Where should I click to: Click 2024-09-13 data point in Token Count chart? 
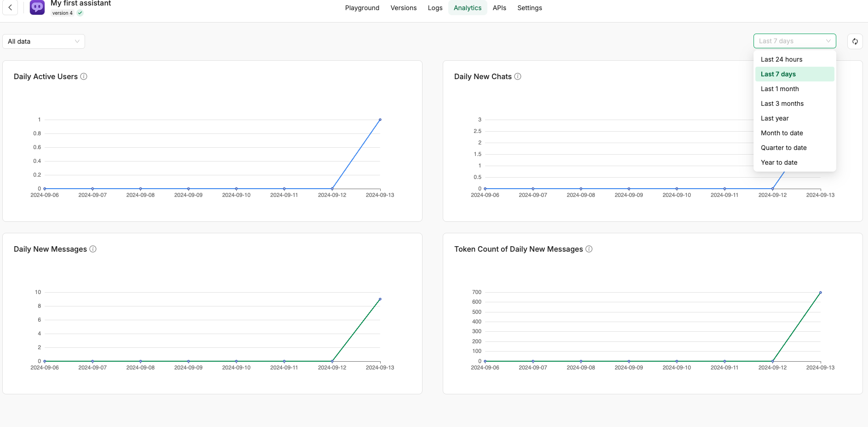click(x=821, y=293)
